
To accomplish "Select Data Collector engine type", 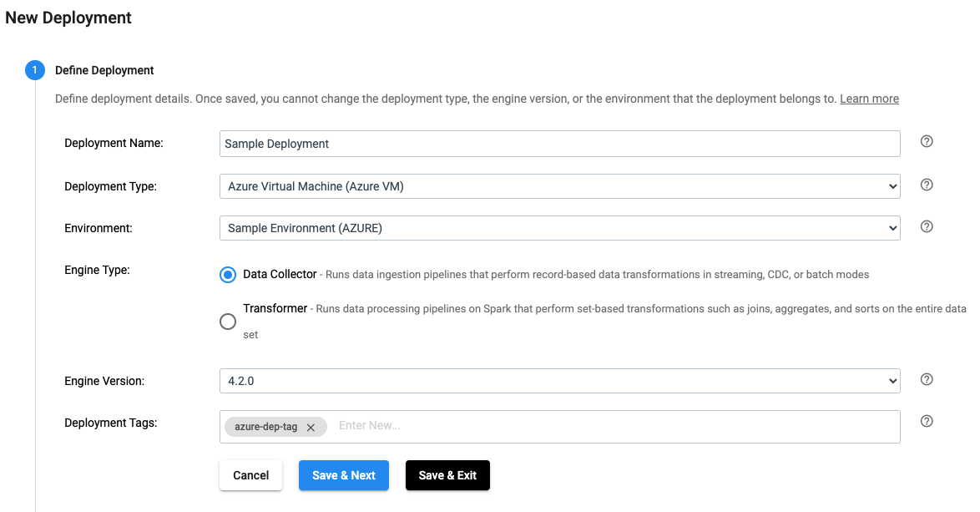I will 228,275.
